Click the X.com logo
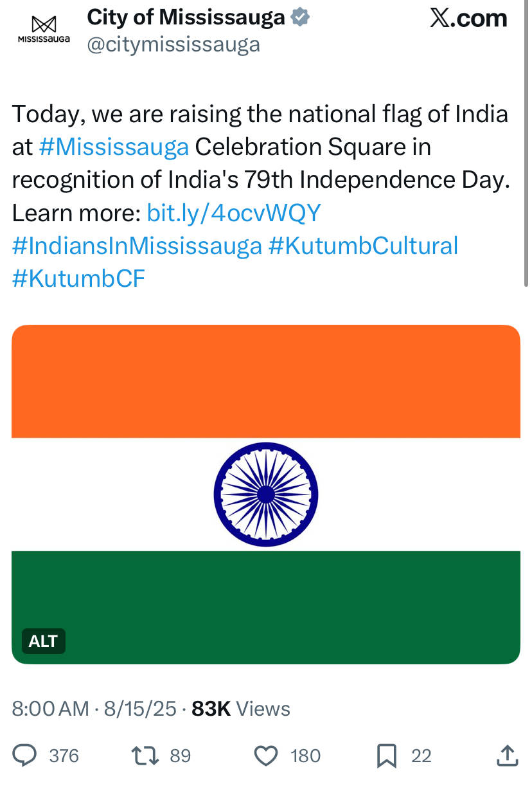The height and width of the screenshot is (791, 532). [x=468, y=18]
